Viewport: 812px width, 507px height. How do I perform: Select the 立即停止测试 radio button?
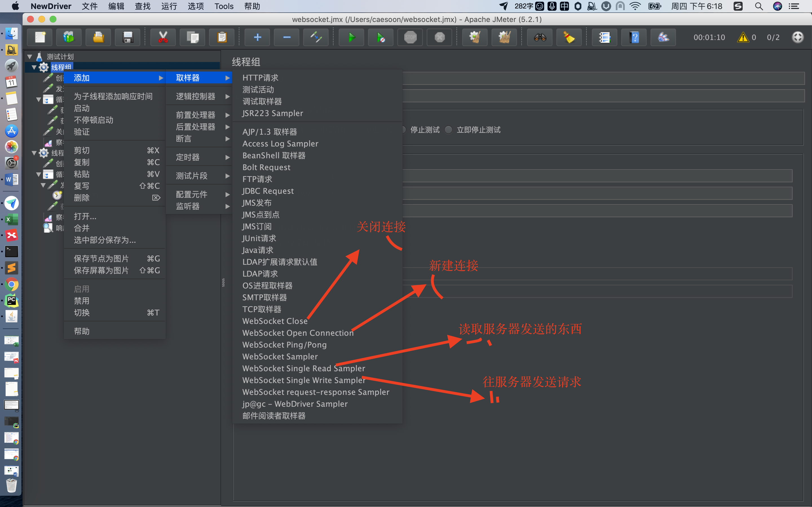click(x=449, y=130)
